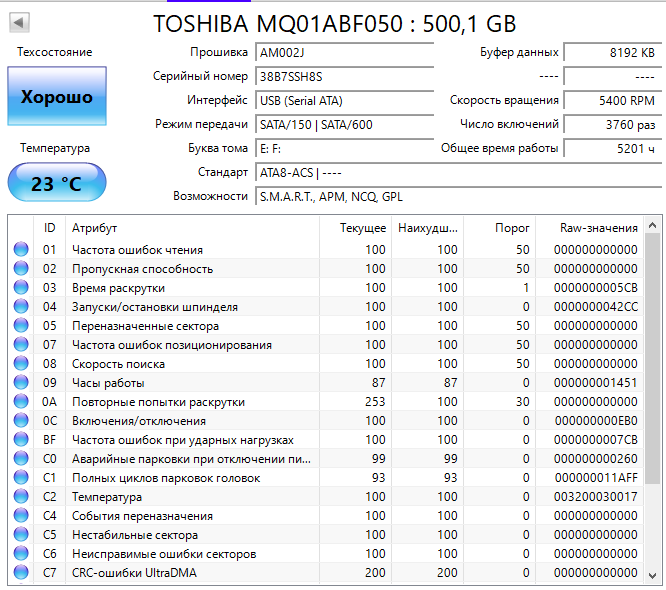Click the scrollbar down arrow in attribute list
Screen dimensions: 666x590
[x=652, y=575]
